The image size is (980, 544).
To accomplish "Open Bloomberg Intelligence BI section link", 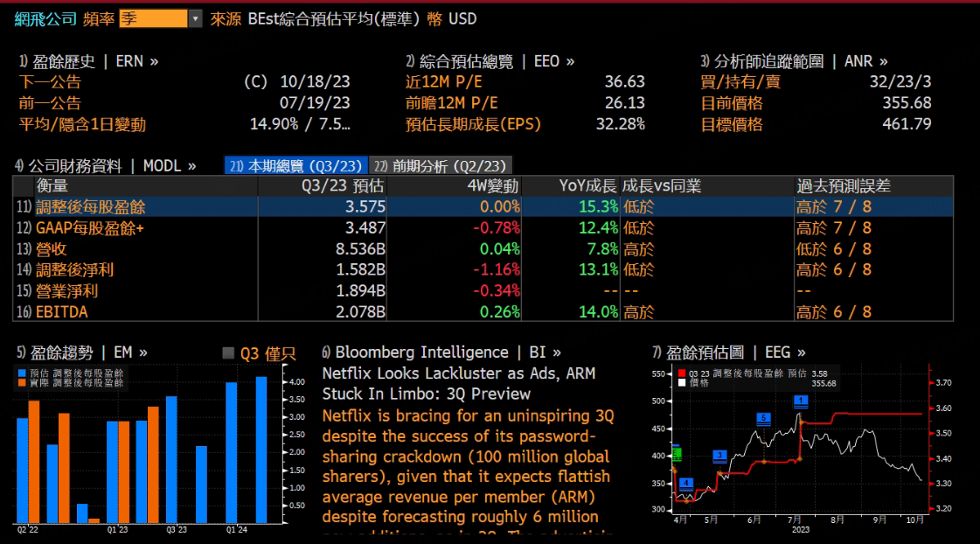I will pyautogui.click(x=441, y=352).
